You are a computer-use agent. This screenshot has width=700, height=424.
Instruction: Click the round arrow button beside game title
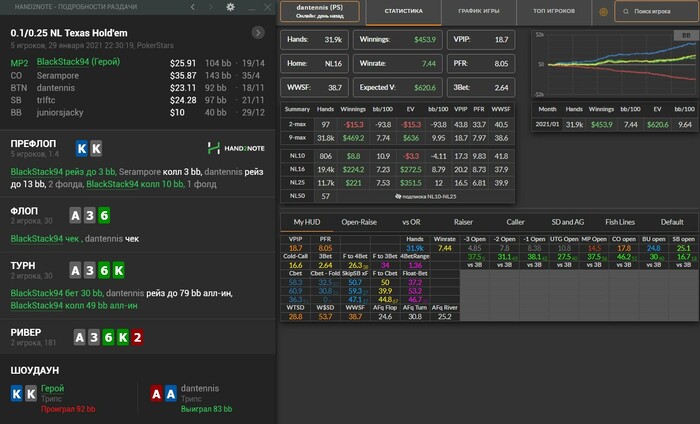tap(258, 33)
